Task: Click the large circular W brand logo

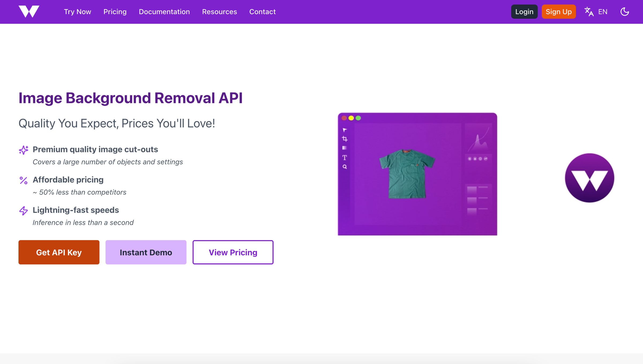Action: 589,177
